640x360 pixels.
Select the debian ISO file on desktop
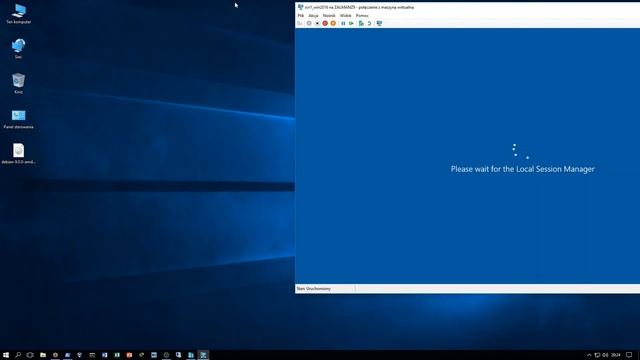[x=18, y=153]
